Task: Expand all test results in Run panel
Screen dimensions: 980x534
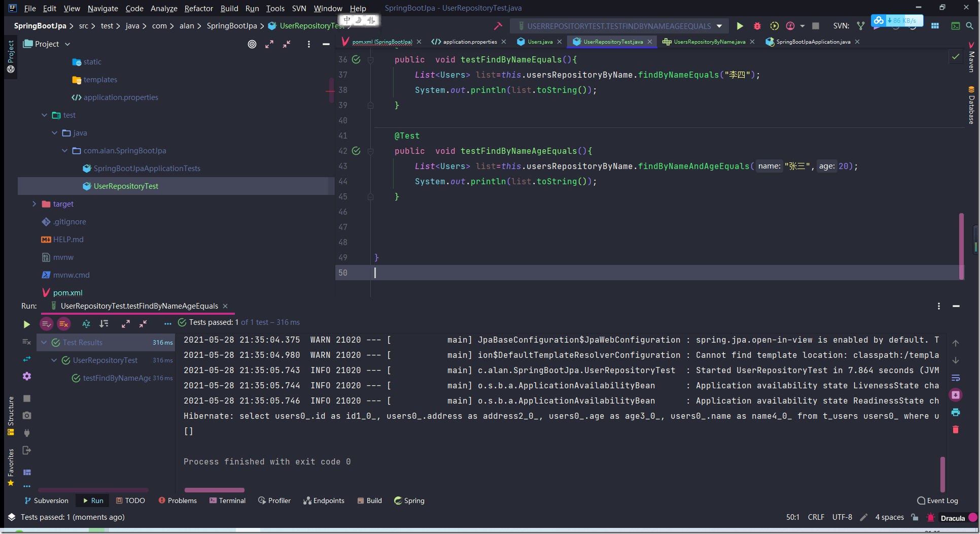Action: click(x=126, y=324)
